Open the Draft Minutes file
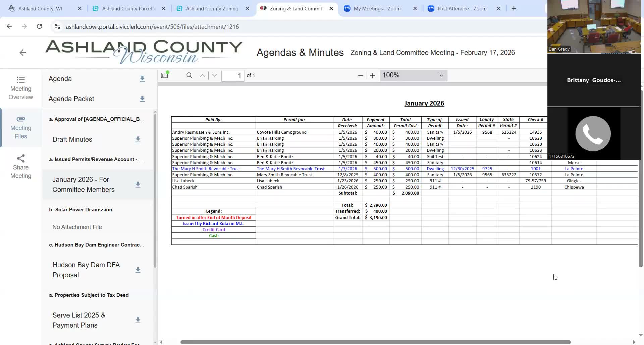The width and height of the screenshot is (644, 345). (x=72, y=139)
